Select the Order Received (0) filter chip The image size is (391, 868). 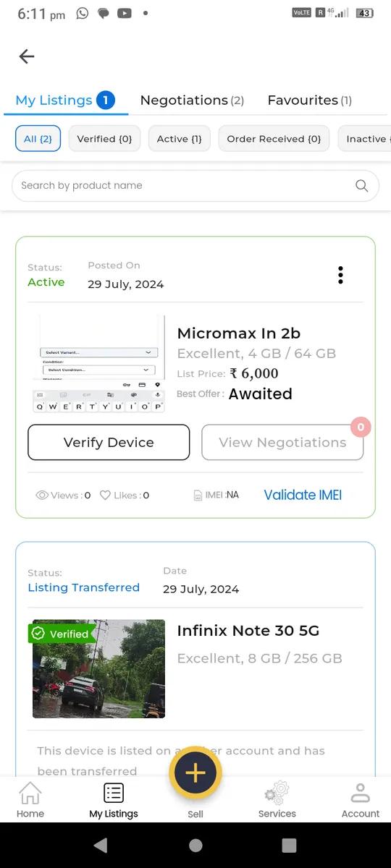[274, 139]
